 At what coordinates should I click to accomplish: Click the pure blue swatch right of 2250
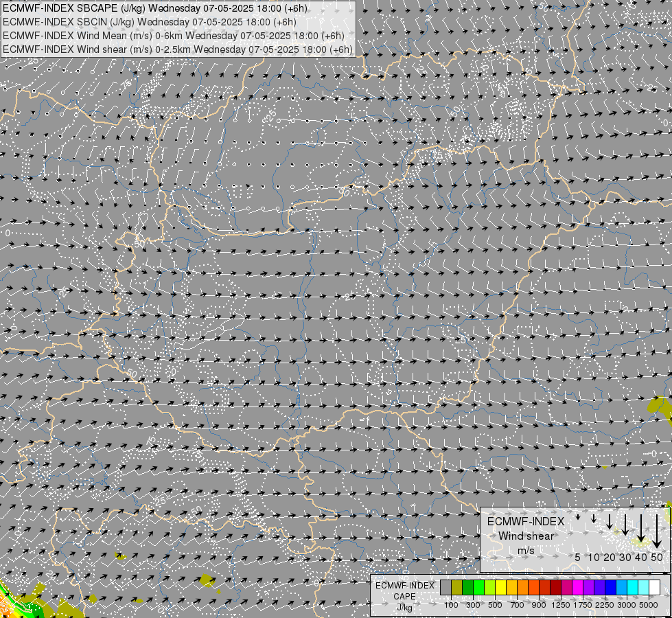pyautogui.click(x=611, y=587)
